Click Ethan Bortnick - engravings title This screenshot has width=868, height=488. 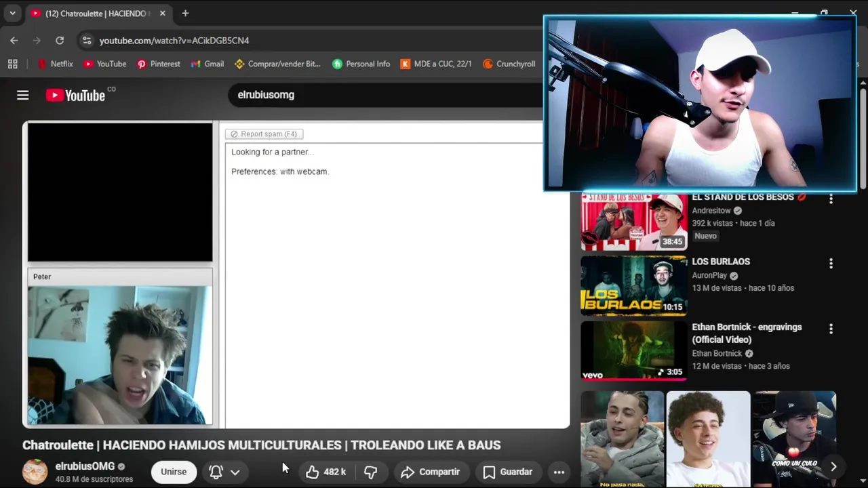pyautogui.click(x=747, y=333)
